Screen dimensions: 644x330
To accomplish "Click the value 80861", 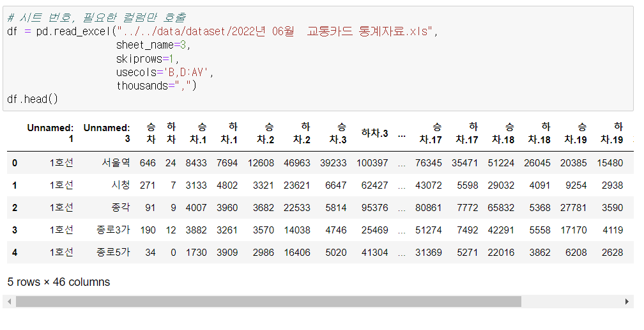I will [428, 208].
